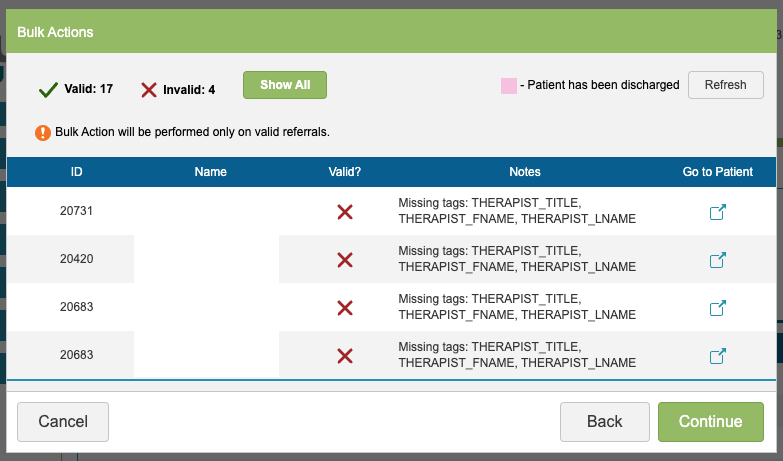Screen dimensions: 783x461
Task: Click red invalid X in row 20420
Action: [x=345, y=260]
